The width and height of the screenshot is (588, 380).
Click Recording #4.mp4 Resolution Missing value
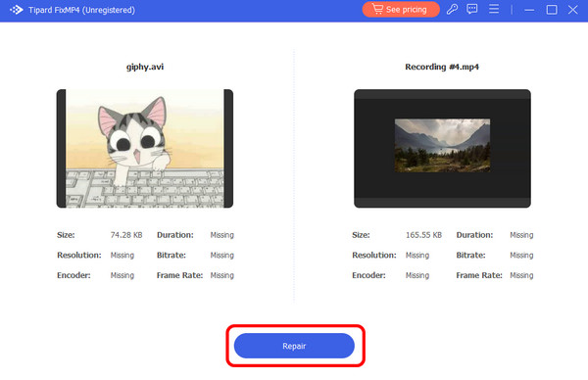tap(417, 256)
